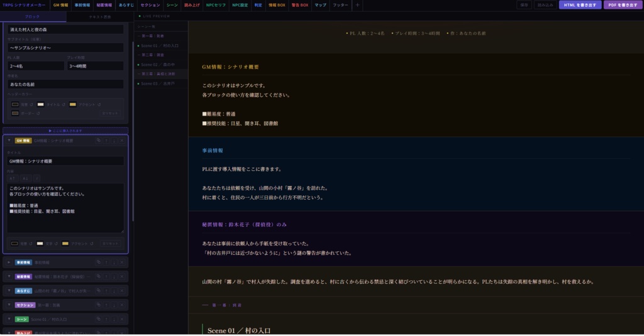Add a マップ block from toolbar
Image resolution: width=644 pixels, height=336 pixels.
(x=320, y=5)
